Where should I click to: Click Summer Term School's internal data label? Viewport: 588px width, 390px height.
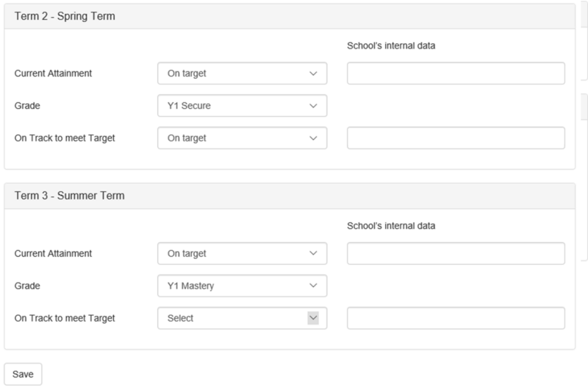pos(391,226)
